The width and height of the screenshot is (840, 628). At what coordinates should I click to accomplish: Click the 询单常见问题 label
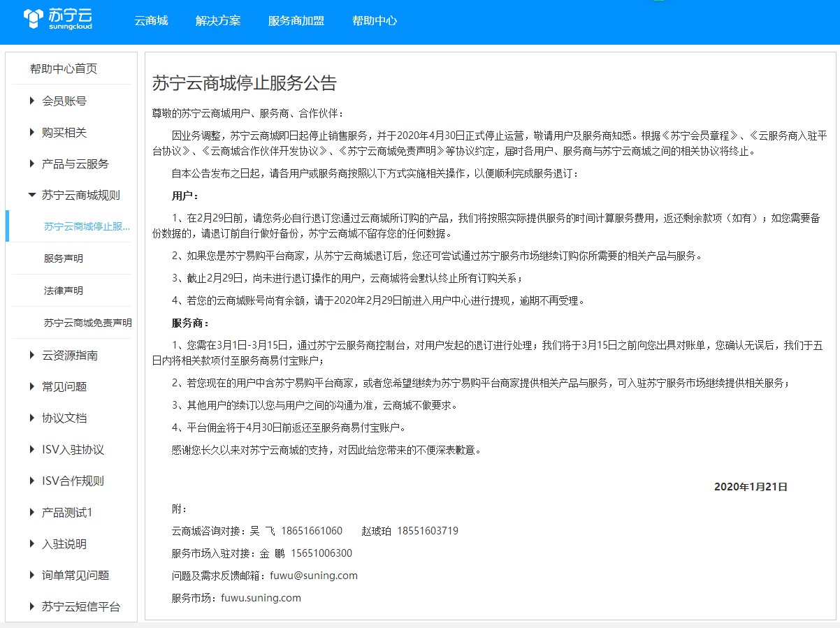pos(75,575)
